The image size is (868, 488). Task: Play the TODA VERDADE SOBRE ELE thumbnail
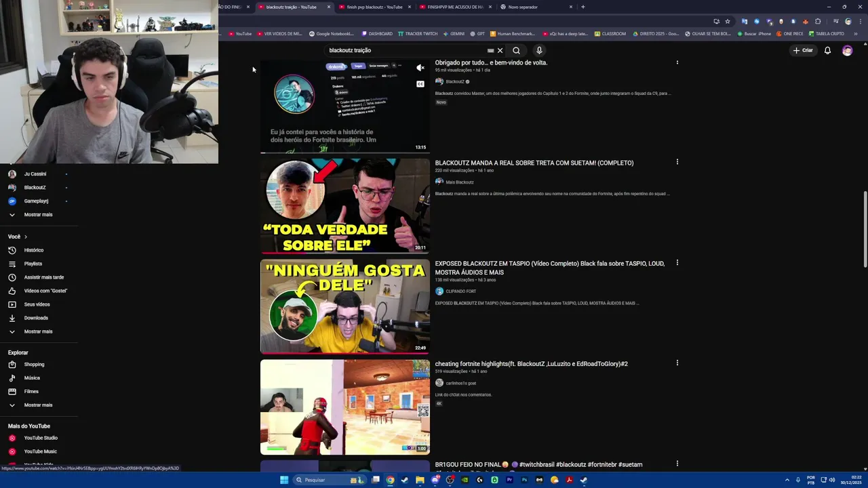click(345, 206)
